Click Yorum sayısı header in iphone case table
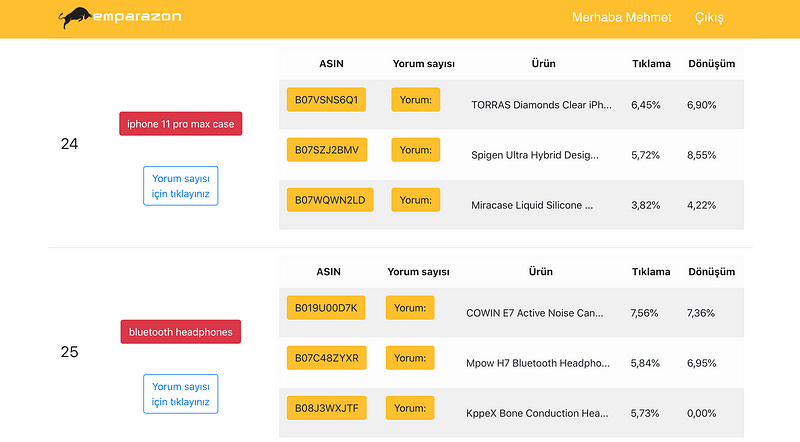The height and width of the screenshot is (442, 800). 423,63
